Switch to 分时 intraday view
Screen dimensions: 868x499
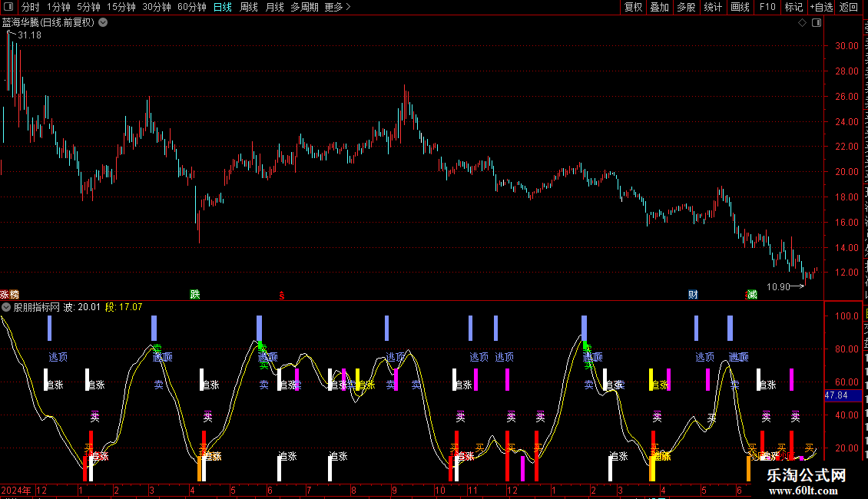[31, 7]
